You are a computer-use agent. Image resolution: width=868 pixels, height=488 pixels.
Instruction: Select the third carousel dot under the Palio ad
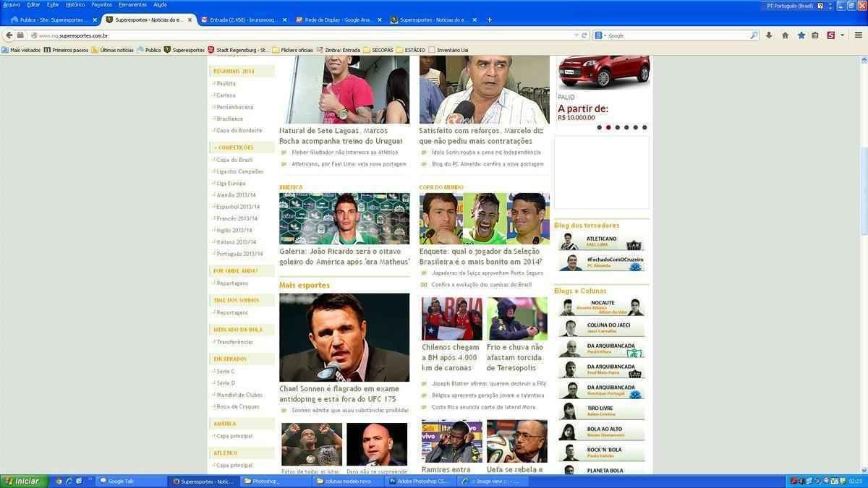[x=617, y=127]
